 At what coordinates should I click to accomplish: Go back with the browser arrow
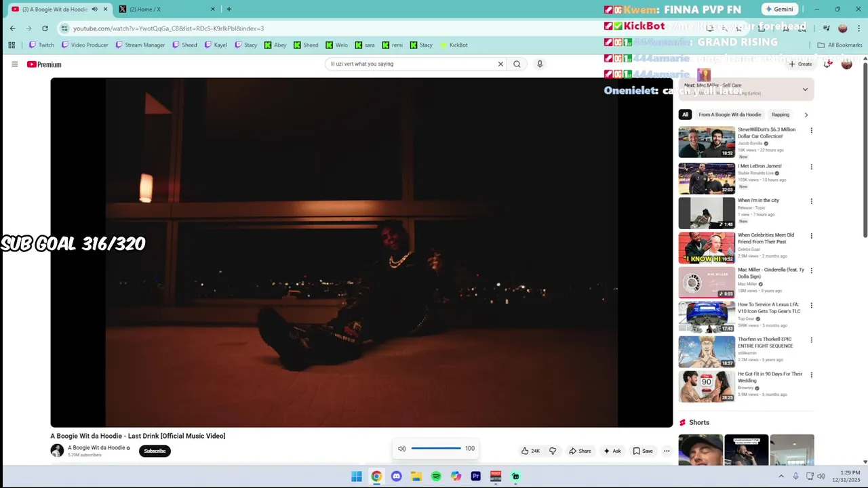(x=12, y=28)
